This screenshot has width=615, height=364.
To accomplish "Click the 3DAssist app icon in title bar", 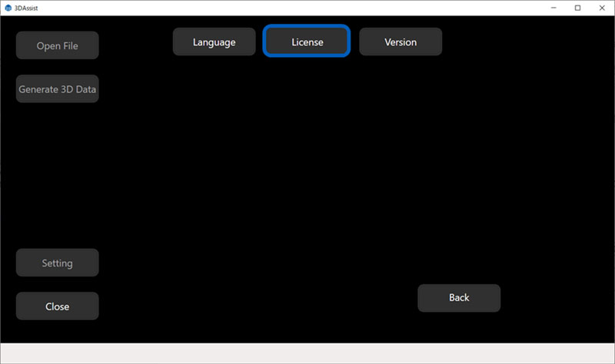I will [x=8, y=8].
